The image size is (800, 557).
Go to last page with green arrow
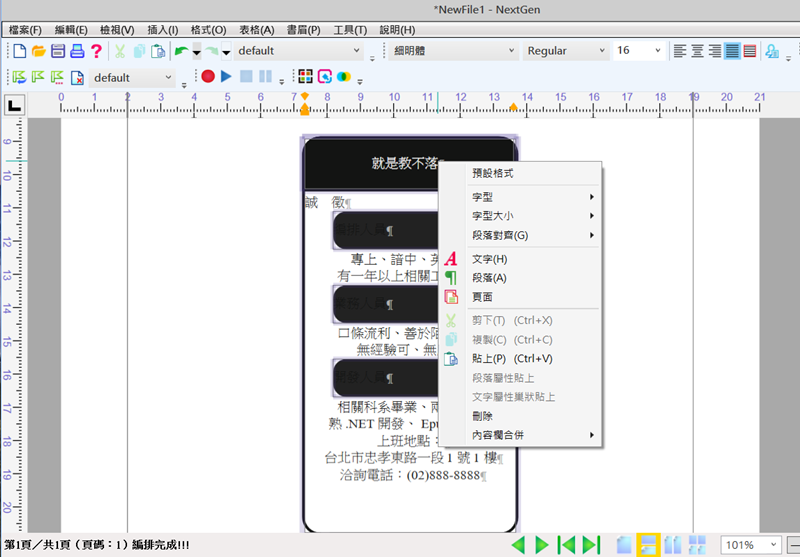(x=591, y=545)
